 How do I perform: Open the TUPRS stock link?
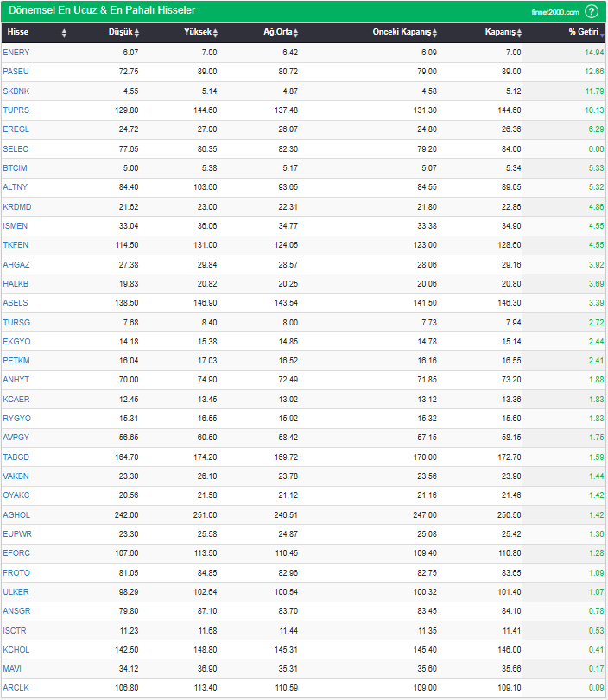pyautogui.click(x=16, y=110)
